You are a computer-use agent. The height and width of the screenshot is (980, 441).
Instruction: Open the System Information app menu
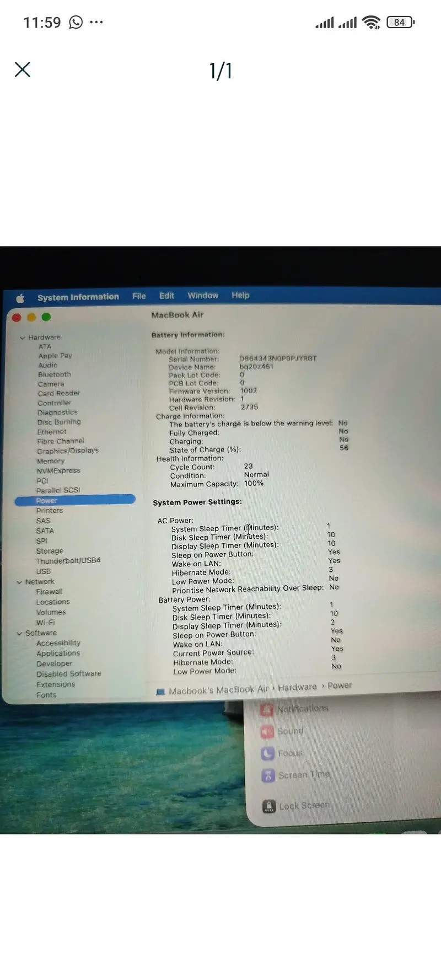pos(78,297)
